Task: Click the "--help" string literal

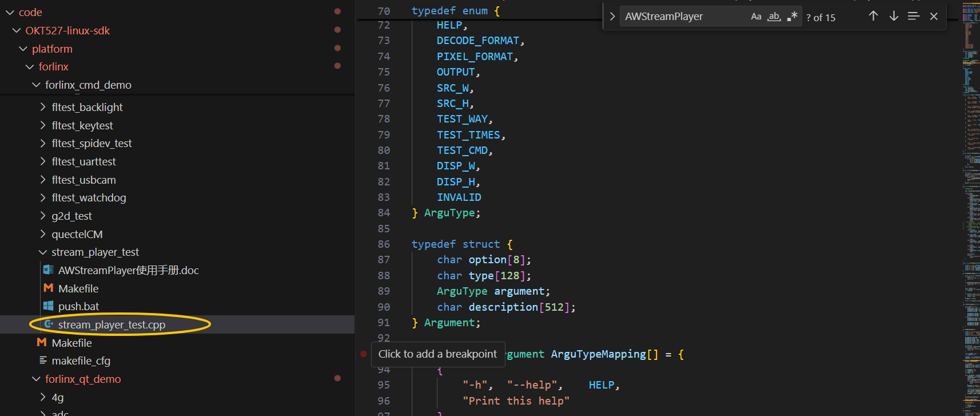Action: [x=531, y=385]
